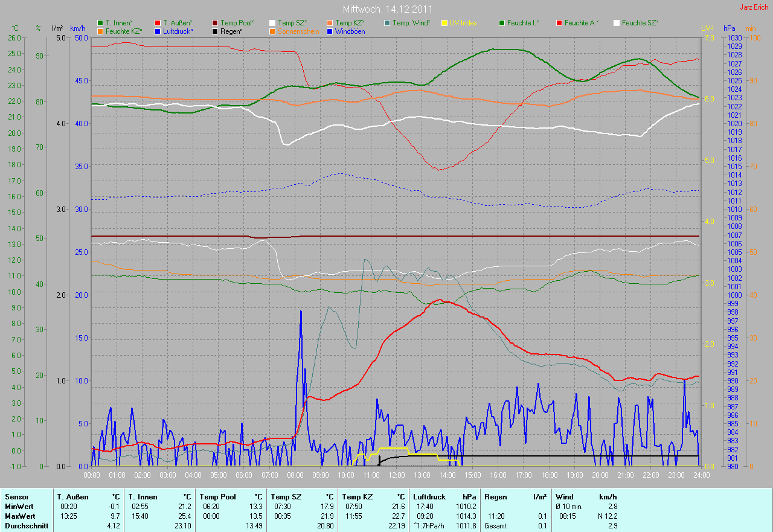Image resolution: width=773 pixels, height=532 pixels.
Task: Click the Luftdruck trend '^1.7hPa/h'
Action: pyautogui.click(x=429, y=526)
